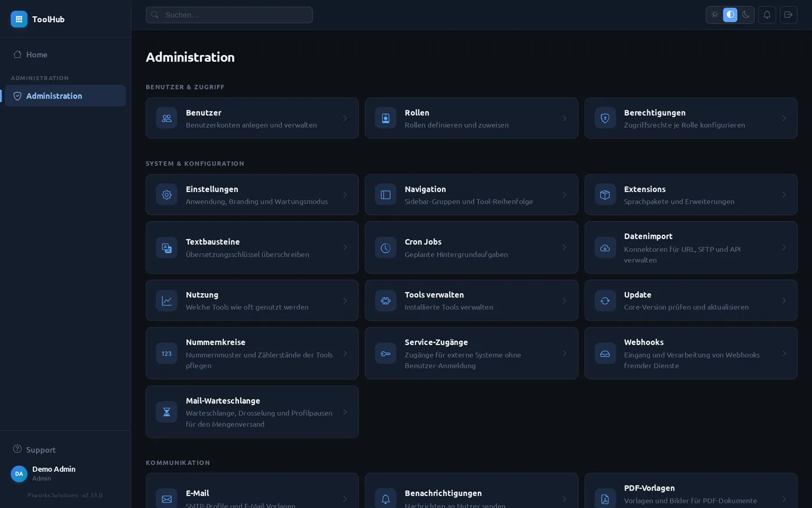Viewport: 812px width, 508px height.
Task: Click the Navigation sidebar layout icon
Action: point(386,195)
